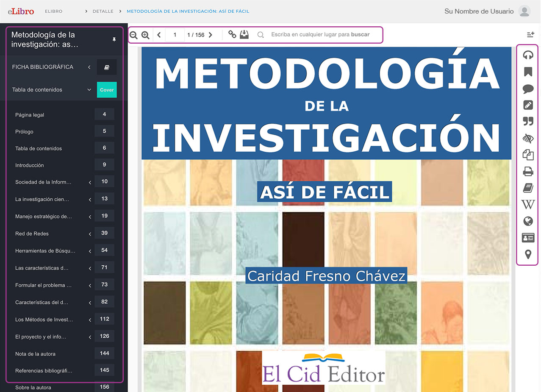Image resolution: width=541 pixels, height=392 pixels.
Task: Open the citation quote icon
Action: click(x=528, y=122)
